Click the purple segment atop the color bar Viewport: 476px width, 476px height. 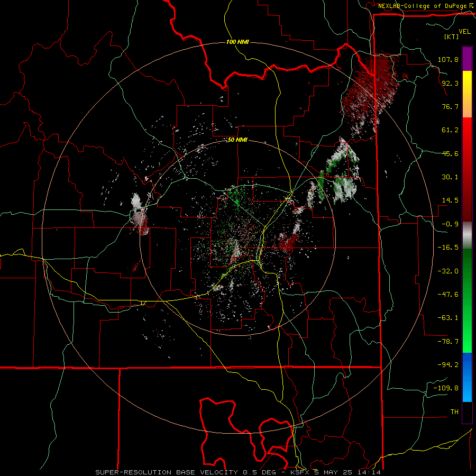(x=467, y=59)
